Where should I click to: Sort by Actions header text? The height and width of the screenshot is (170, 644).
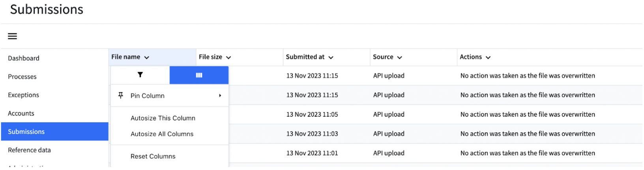point(471,57)
